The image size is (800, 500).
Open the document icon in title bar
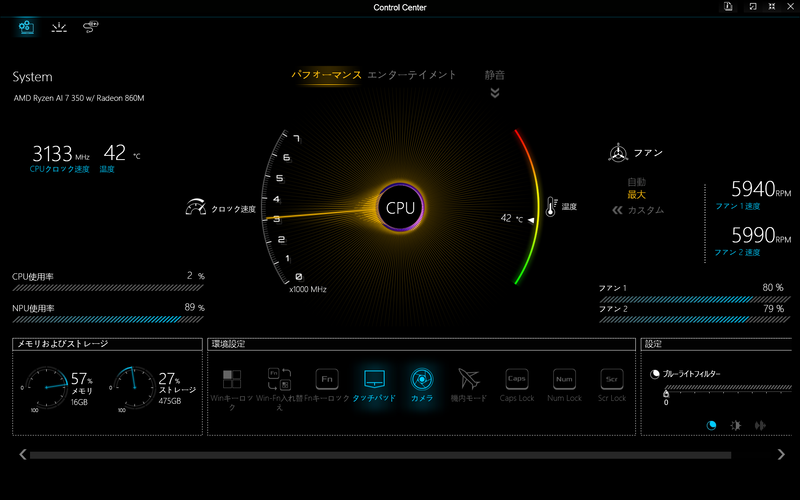pyautogui.click(x=728, y=7)
